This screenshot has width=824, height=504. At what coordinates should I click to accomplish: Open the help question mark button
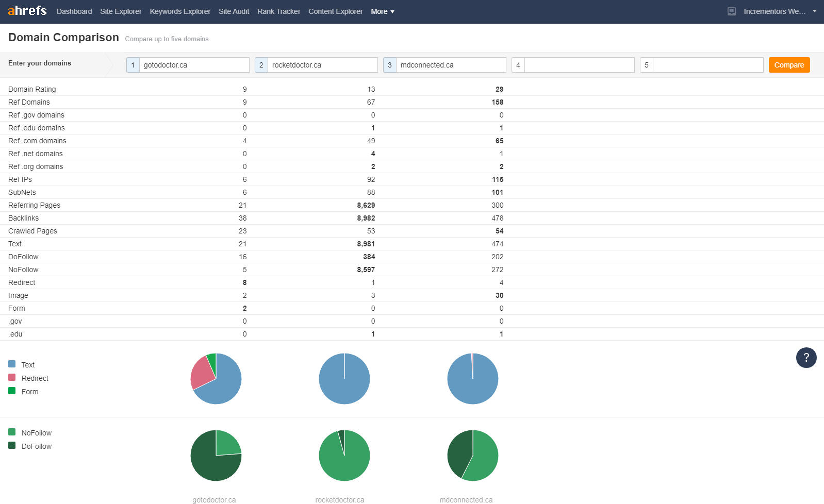[x=806, y=358]
